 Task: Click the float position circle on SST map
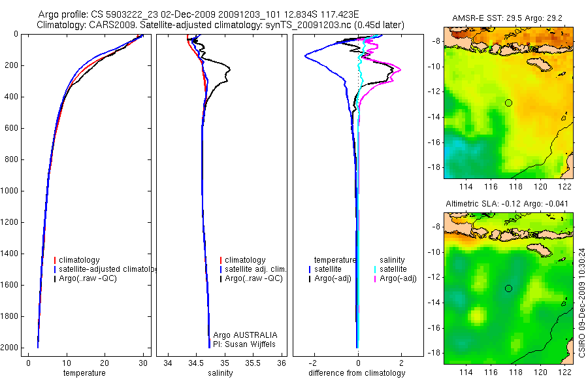pos(508,103)
